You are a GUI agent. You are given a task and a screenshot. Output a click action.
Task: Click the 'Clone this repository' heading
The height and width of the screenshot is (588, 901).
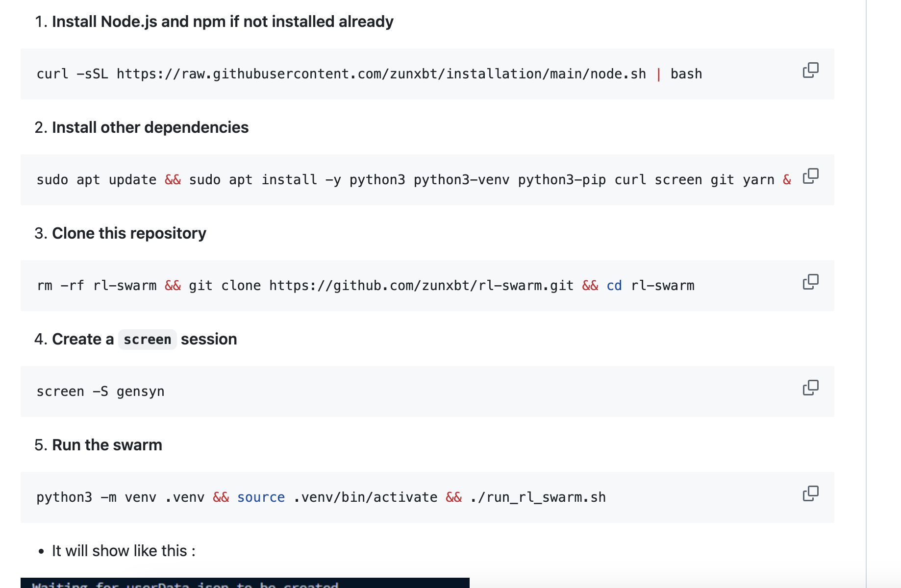[x=129, y=233]
